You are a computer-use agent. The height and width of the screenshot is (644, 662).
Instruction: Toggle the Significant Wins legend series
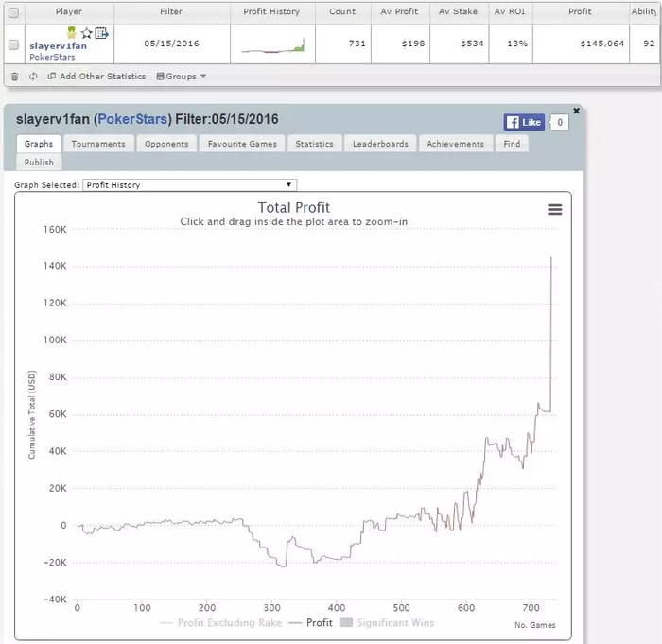(387, 622)
